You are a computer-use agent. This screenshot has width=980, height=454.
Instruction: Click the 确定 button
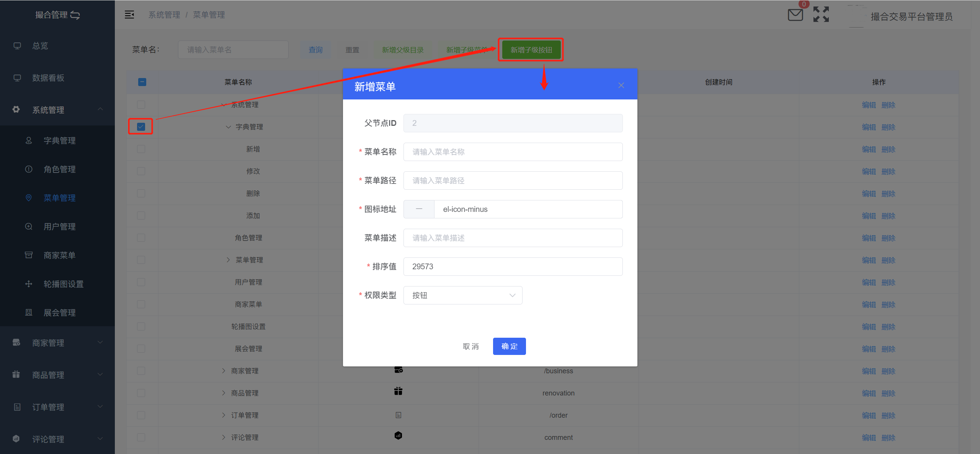tap(509, 346)
